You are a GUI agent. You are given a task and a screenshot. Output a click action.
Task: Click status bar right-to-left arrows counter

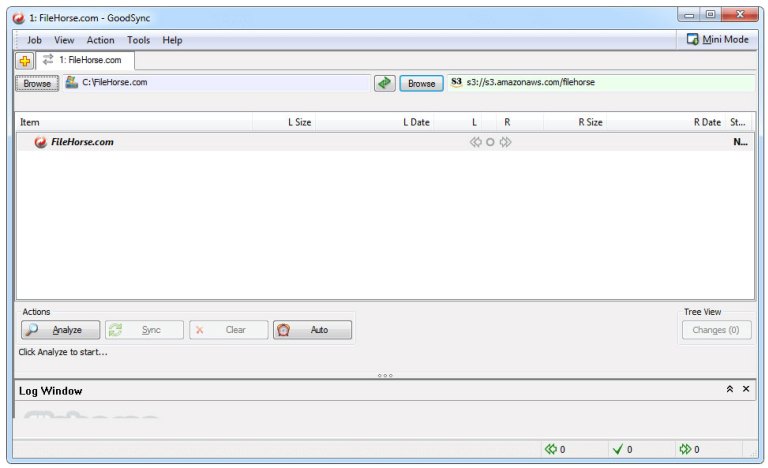click(x=555, y=449)
